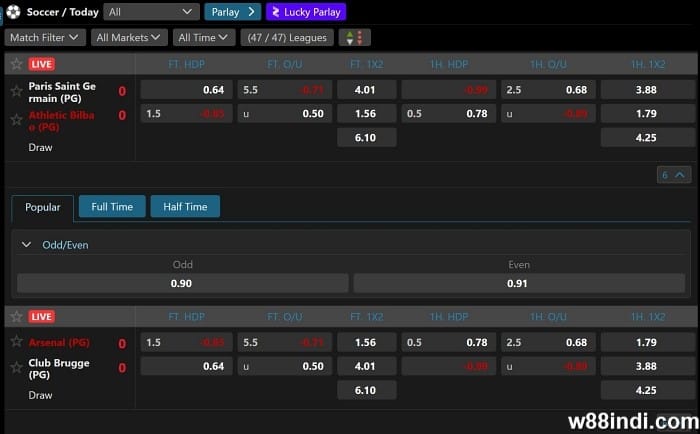Open the All sports dropdown

151,12
